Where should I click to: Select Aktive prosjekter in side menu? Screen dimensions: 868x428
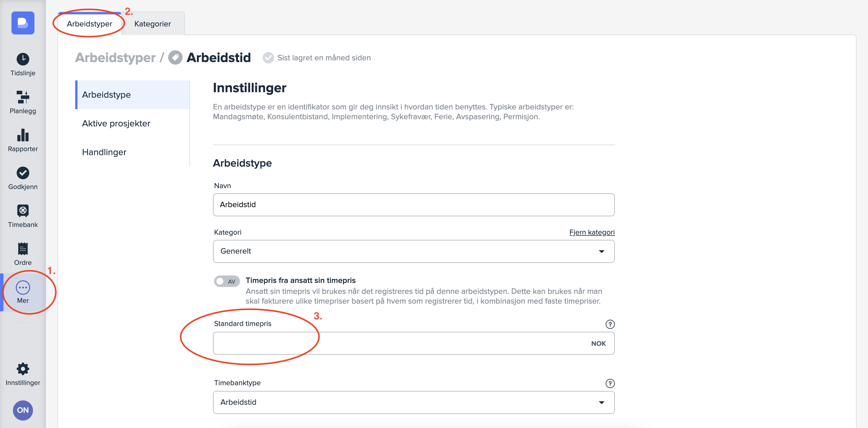point(116,124)
